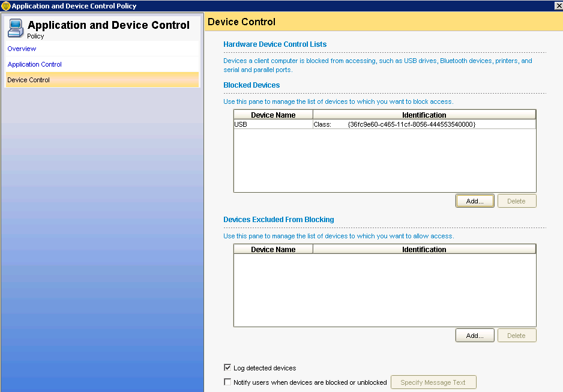Open the Overview page
The width and height of the screenshot is (563, 392).
[22, 49]
